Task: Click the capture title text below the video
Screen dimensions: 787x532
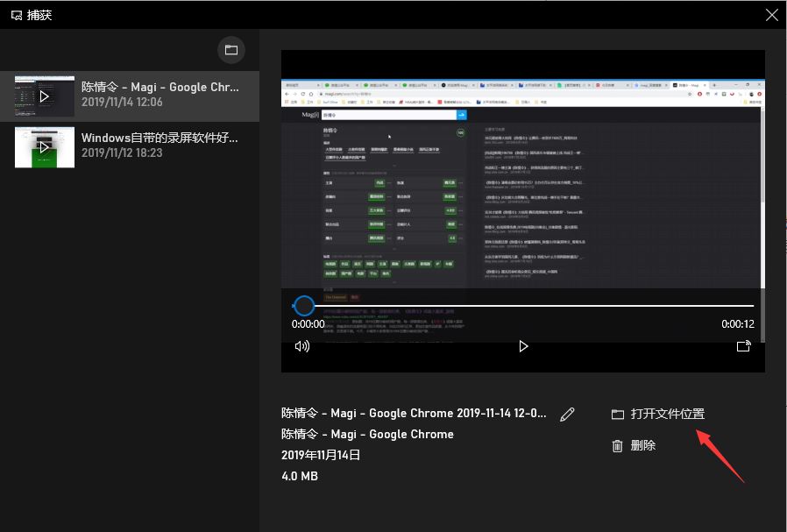Action: (x=412, y=413)
